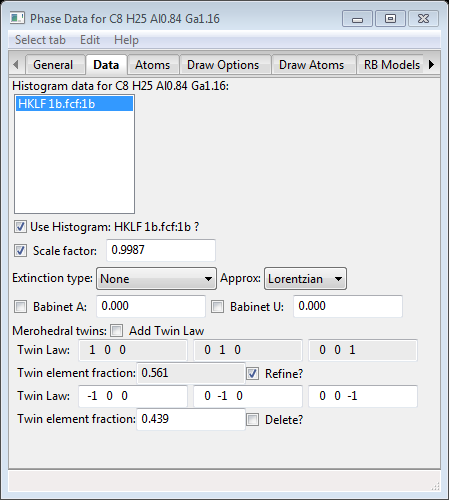Minimize the Phase Data window
Image resolution: width=449 pixels, height=500 pixels.
[357, 19]
